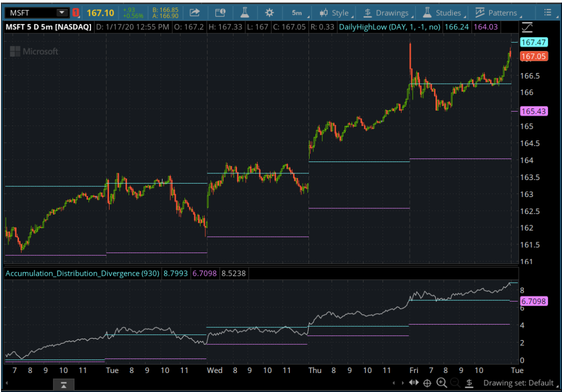
Task: Click the MSFT symbol input field
Action: [30, 12]
